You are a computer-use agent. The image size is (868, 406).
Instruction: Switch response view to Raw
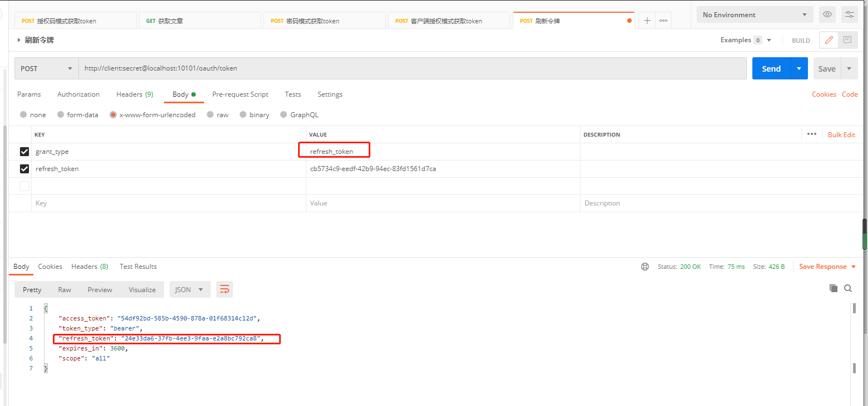pos(65,289)
